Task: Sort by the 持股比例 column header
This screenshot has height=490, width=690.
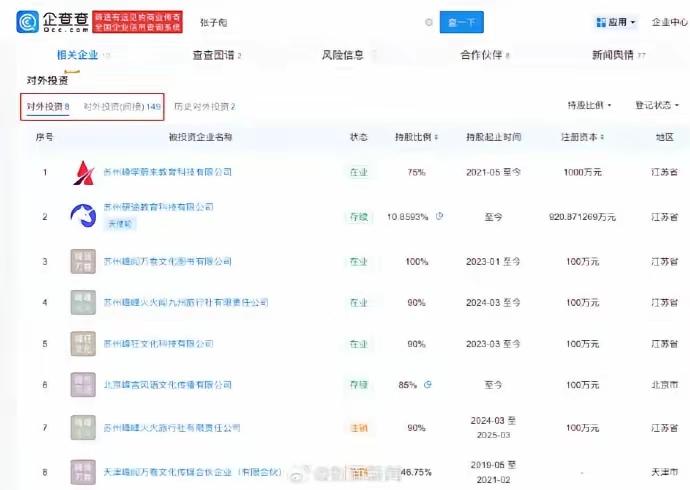Action: coord(416,137)
